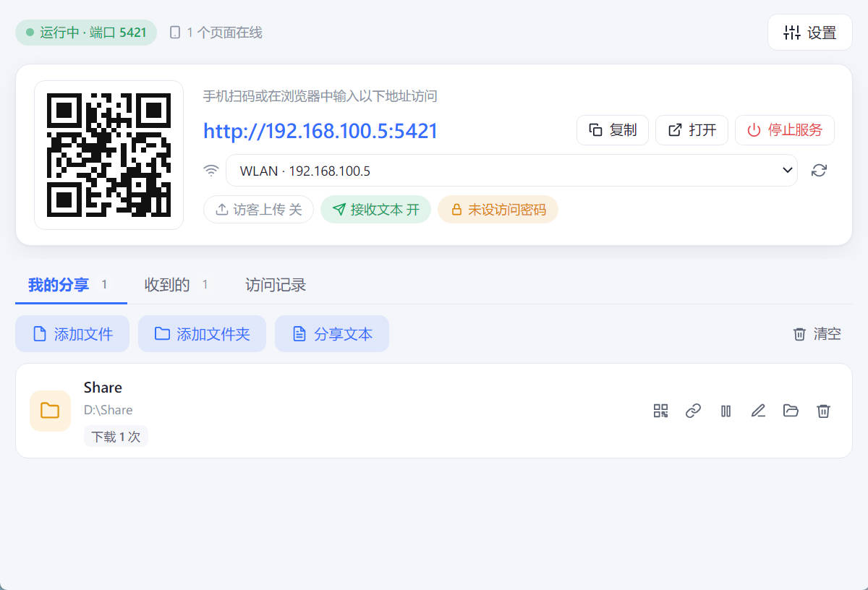Pause sharing of the Share folder
868x590 pixels.
(x=726, y=411)
